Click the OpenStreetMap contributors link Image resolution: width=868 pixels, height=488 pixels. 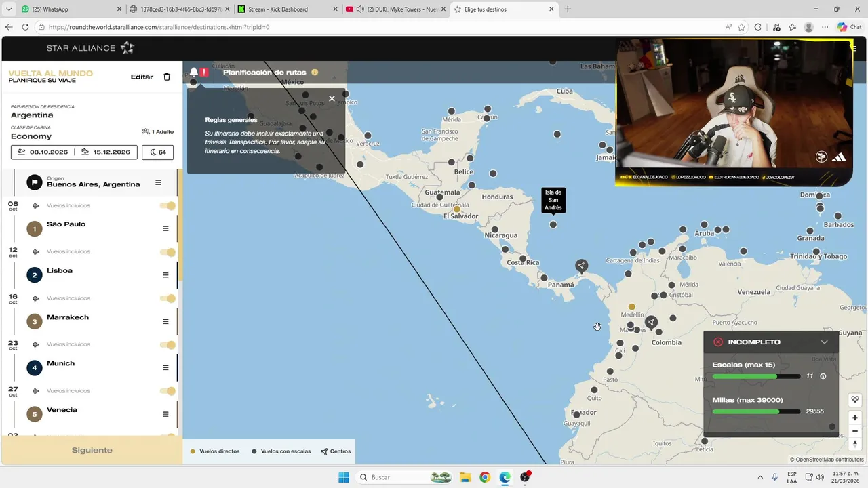(x=830, y=460)
